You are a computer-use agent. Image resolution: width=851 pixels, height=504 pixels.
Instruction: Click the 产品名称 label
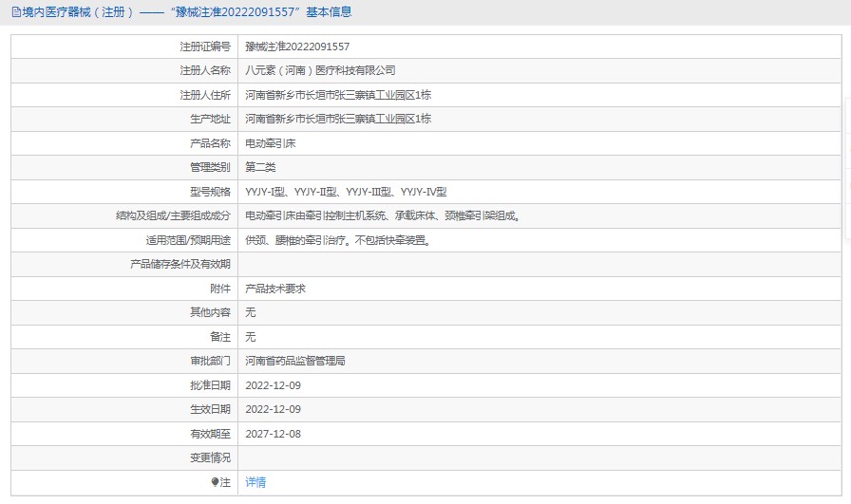[210, 143]
